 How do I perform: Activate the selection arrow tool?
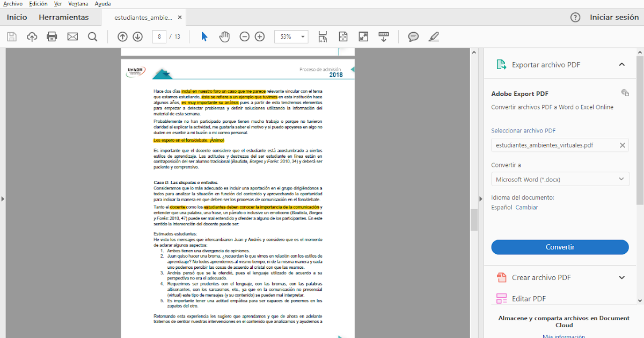pyautogui.click(x=204, y=36)
